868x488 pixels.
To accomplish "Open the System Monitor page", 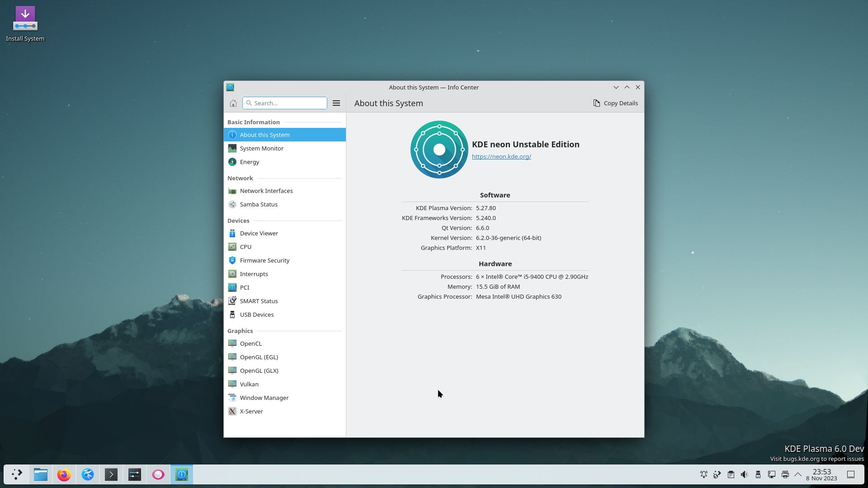I will tap(285, 148).
